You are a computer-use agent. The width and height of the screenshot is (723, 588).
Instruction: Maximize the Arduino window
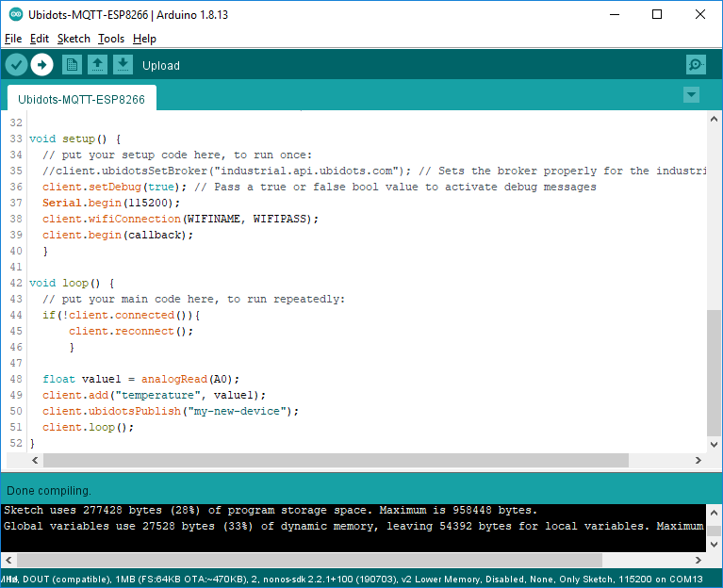pos(657,14)
